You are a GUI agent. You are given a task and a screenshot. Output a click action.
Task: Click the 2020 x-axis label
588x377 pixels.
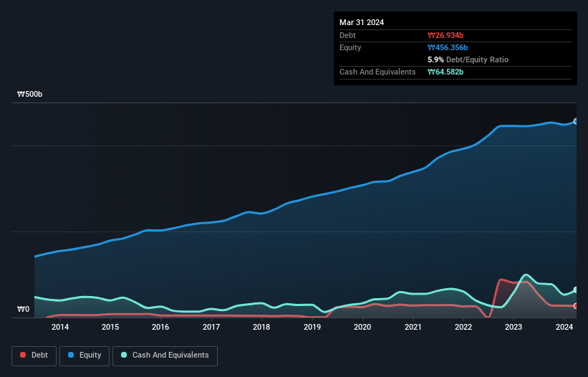click(362, 327)
